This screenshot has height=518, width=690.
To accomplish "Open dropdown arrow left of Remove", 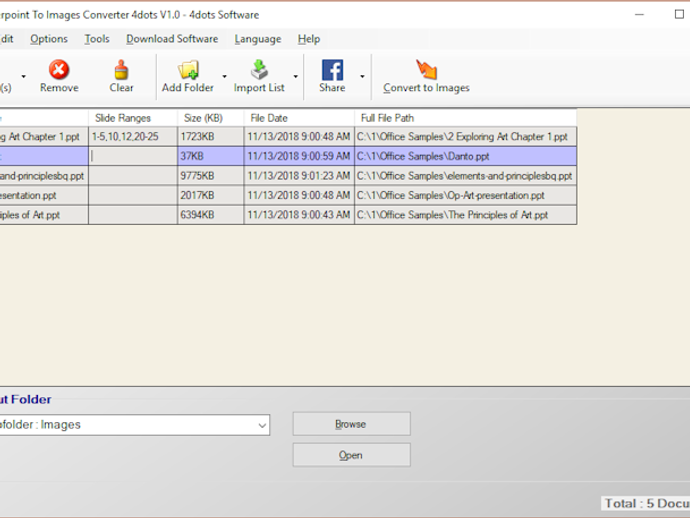I will click(23, 77).
